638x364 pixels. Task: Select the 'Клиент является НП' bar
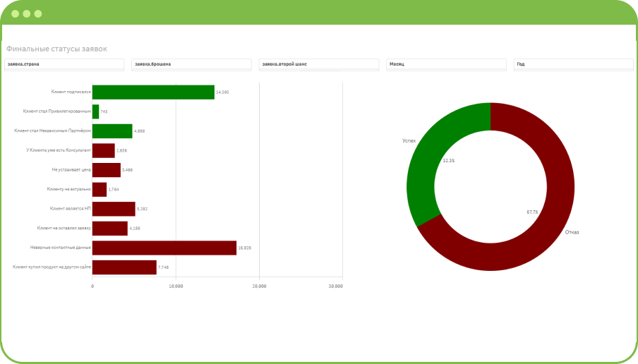point(114,209)
